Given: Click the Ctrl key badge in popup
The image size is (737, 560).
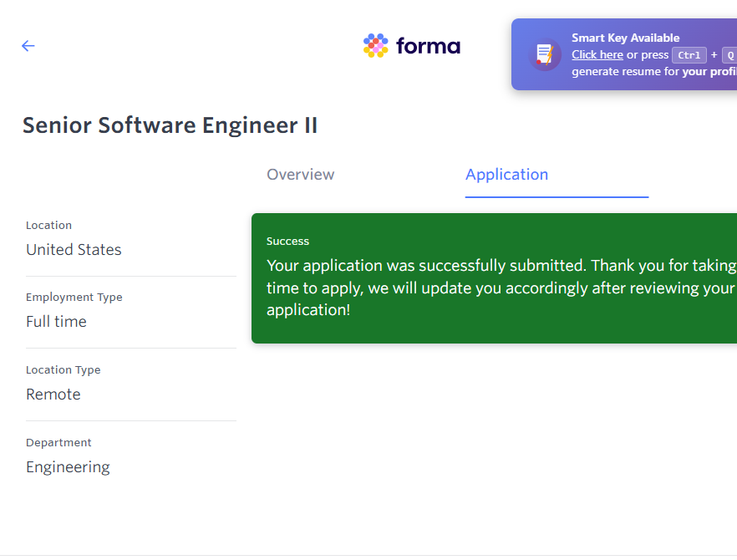Looking at the screenshot, I should (689, 55).
